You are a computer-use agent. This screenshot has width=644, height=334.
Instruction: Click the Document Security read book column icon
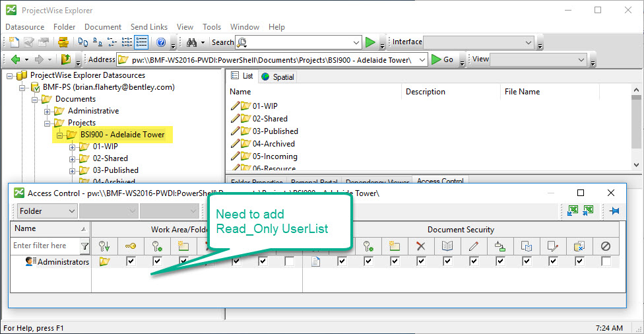[447, 246]
